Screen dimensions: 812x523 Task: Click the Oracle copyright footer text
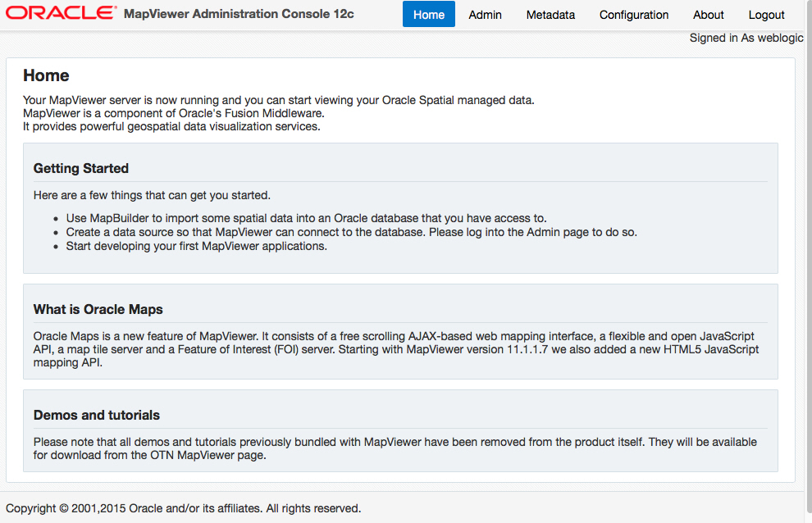point(184,508)
